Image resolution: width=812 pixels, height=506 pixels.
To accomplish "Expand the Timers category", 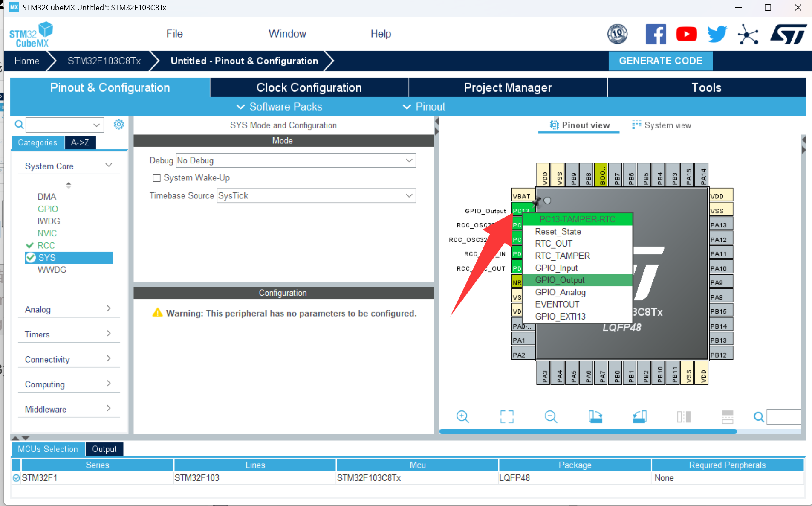I will coord(109,333).
